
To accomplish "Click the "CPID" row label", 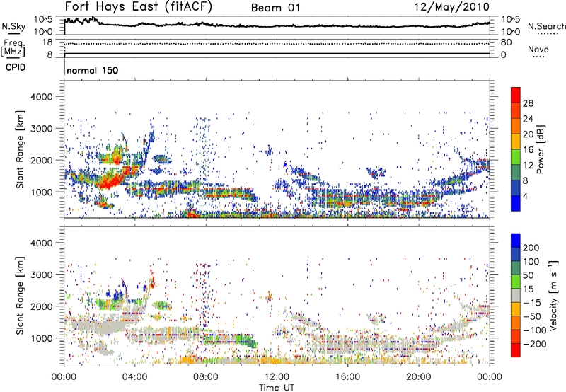I will (16, 67).
